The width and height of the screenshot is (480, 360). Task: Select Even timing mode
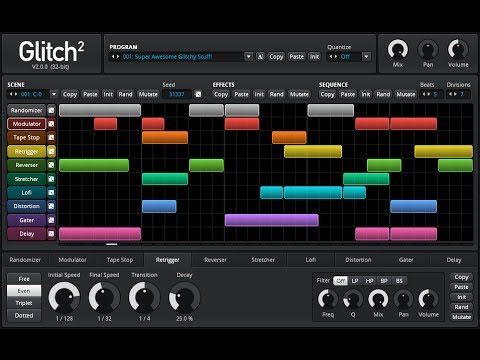[24, 291]
